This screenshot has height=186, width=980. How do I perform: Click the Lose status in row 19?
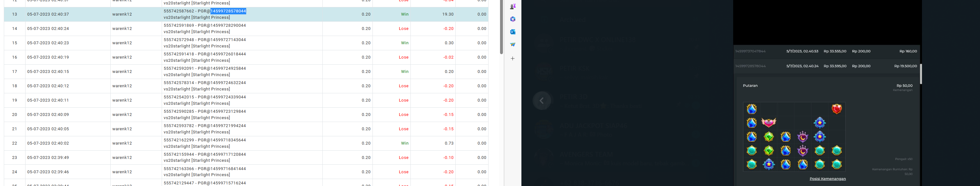(404, 100)
